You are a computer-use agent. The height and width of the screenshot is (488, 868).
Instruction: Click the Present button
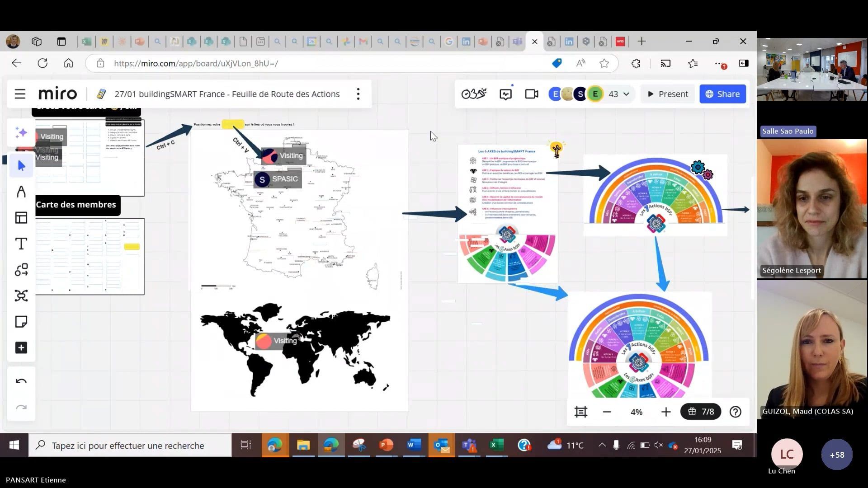click(x=668, y=94)
